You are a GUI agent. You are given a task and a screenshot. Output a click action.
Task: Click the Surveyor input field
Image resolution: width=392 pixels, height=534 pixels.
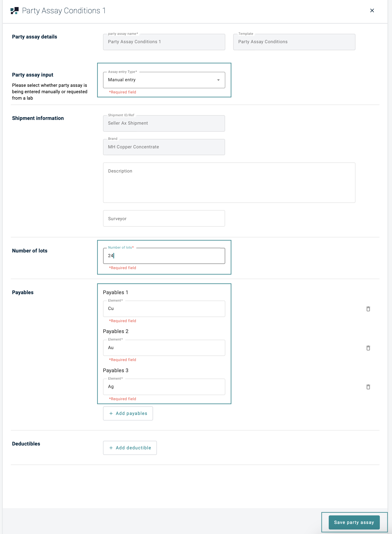(164, 218)
